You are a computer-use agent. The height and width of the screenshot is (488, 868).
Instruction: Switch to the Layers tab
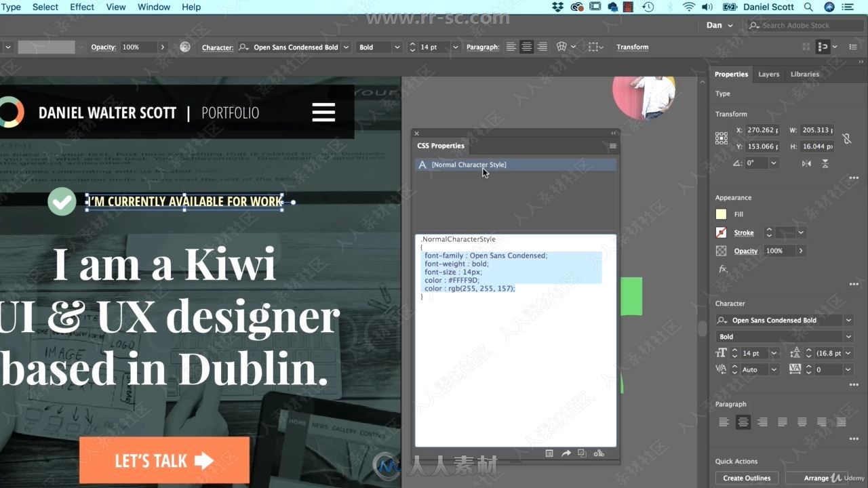(x=768, y=75)
